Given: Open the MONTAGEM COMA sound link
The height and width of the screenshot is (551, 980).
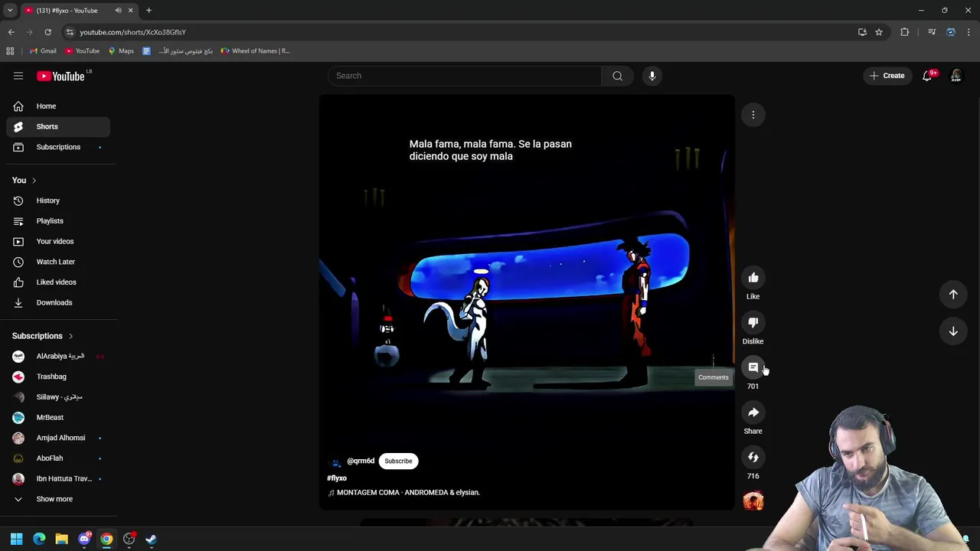Looking at the screenshot, I should tap(408, 493).
